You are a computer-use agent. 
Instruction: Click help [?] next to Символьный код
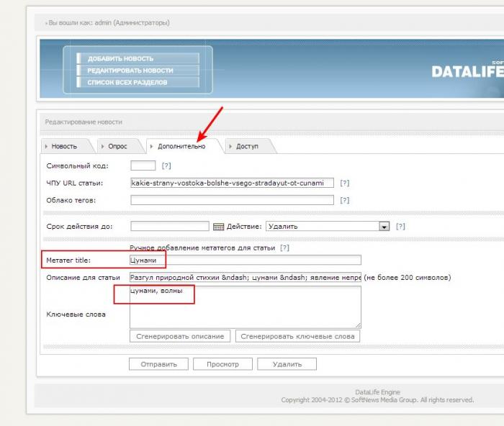coord(166,166)
